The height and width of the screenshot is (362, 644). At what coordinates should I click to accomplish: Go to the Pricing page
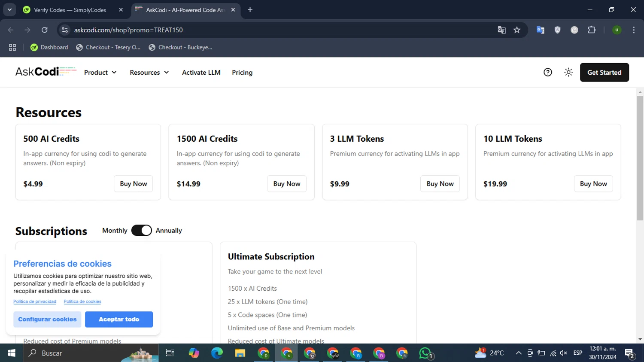point(242,72)
